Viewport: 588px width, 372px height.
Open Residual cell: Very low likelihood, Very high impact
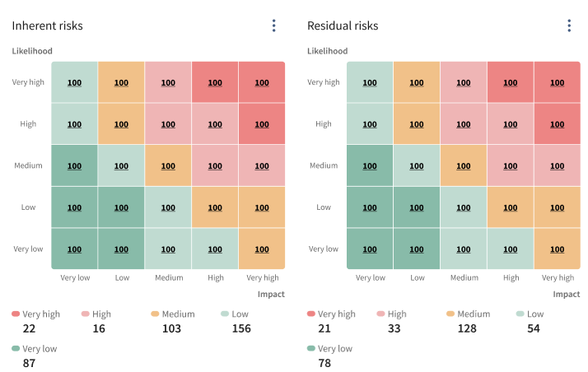pyautogui.click(x=558, y=249)
